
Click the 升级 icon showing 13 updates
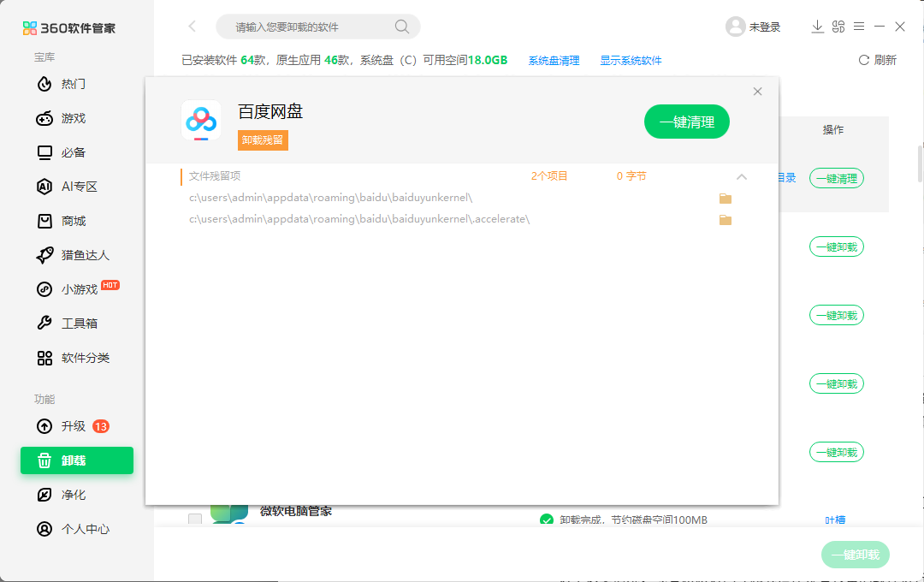[x=44, y=426]
